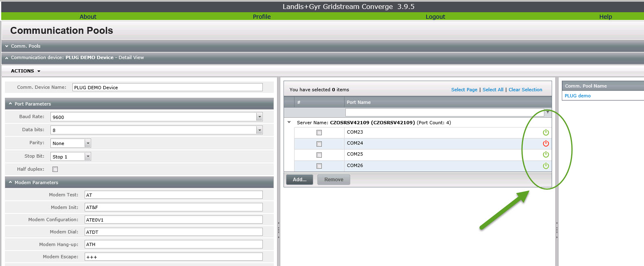The image size is (644, 266).
Task: Click the COM26 port name text
Action: click(355, 165)
